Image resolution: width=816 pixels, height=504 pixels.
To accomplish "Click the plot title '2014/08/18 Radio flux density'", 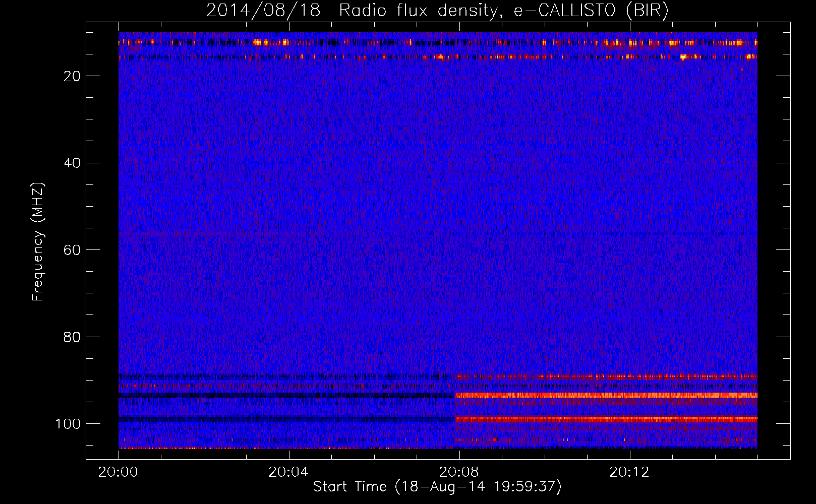I will (x=437, y=10).
